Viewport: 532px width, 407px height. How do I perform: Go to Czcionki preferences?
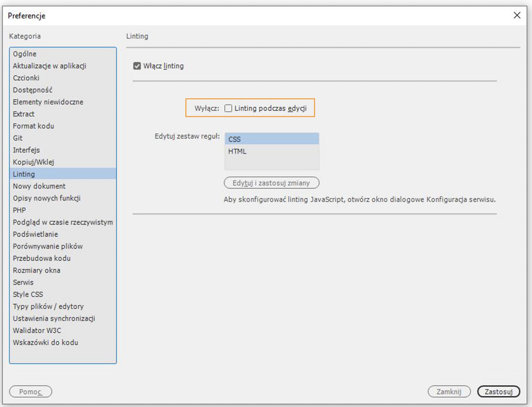(26, 78)
